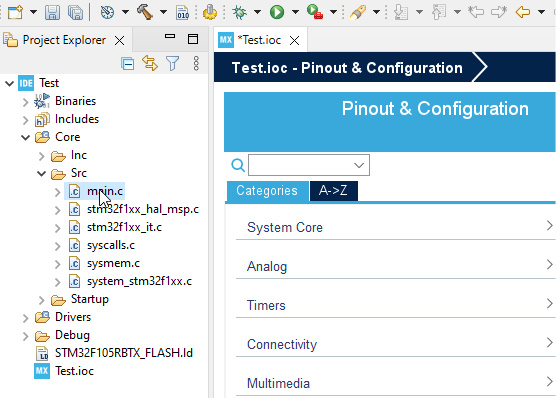Viewport: 556px width, 398px height.
Task: Expand the main.c file node
Action: click(x=57, y=192)
